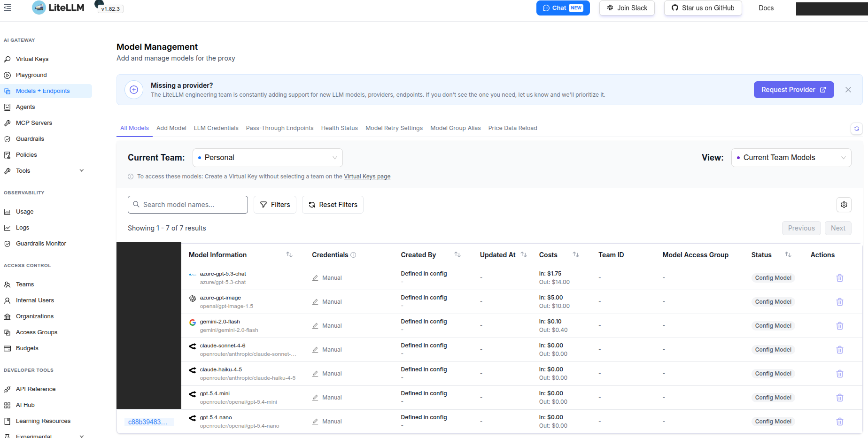
Task: Open the View Current Team Models dropdown
Action: point(791,158)
